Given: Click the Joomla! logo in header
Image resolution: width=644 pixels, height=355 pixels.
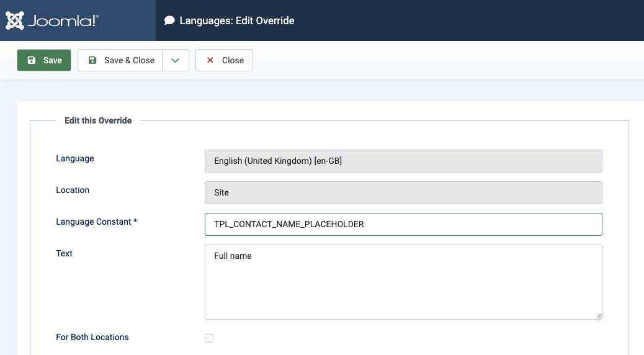Looking at the screenshot, I should pyautogui.click(x=52, y=20).
